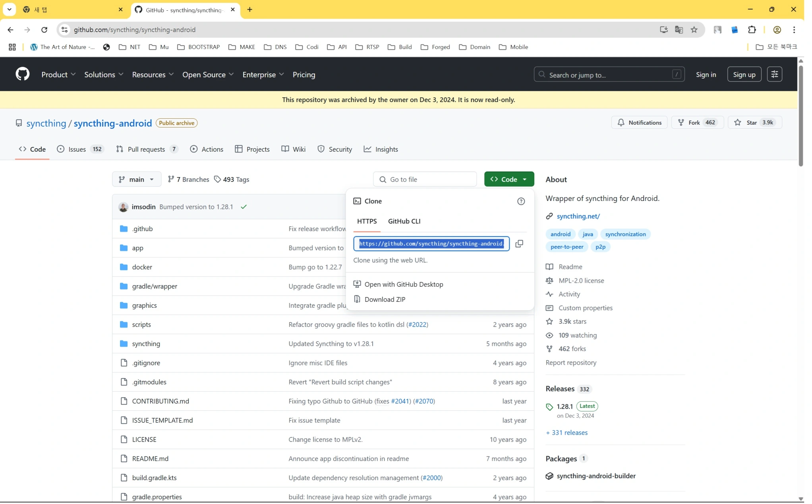
Task: Click the Notifications bell button
Action: (639, 123)
